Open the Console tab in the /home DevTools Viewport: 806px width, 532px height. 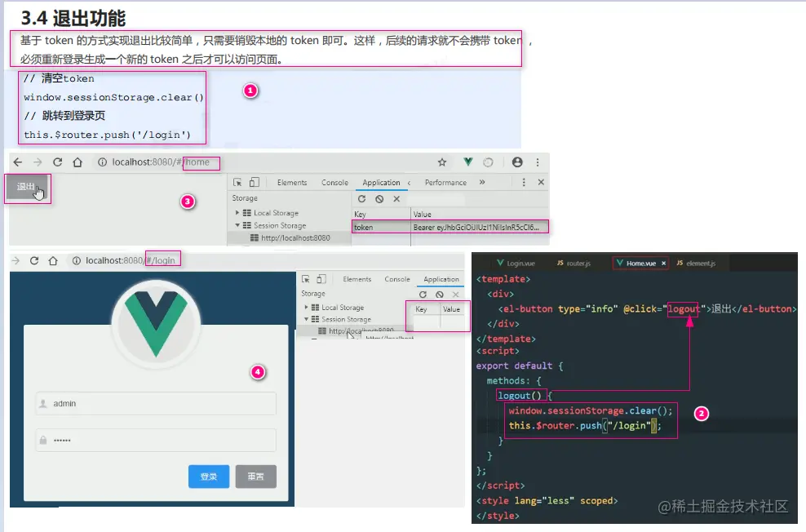pos(334,183)
